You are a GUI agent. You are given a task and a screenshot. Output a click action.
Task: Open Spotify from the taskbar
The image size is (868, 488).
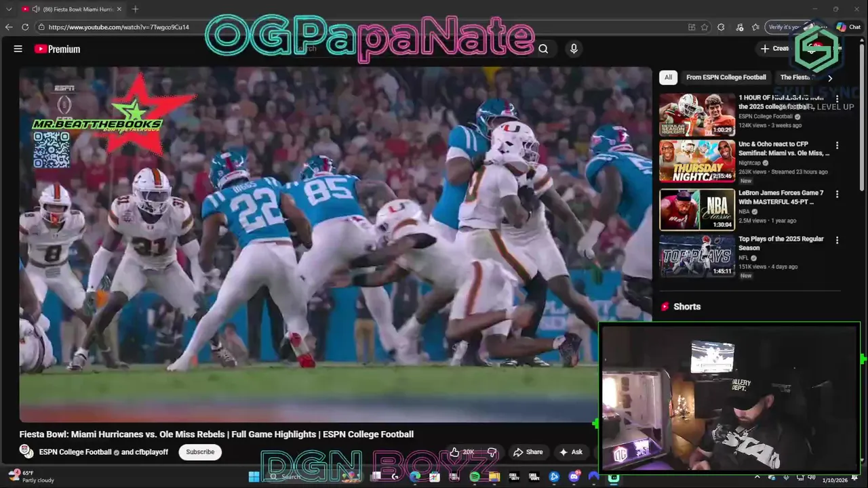click(475, 476)
